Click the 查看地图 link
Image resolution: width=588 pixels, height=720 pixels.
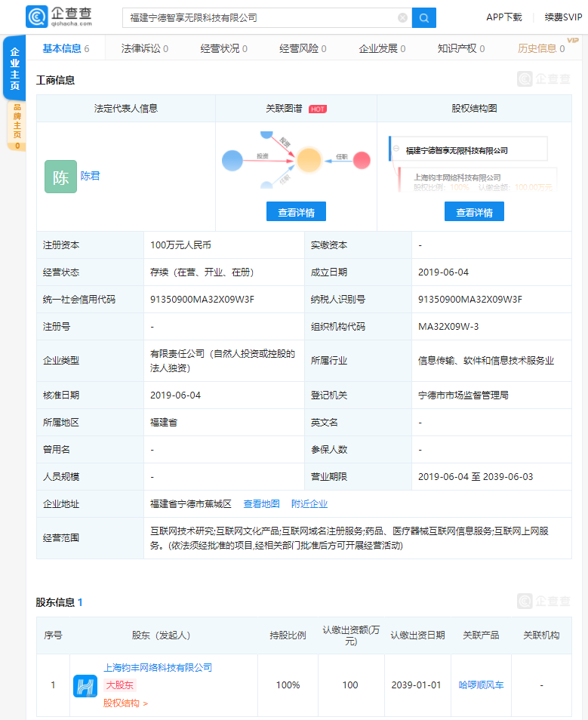click(261, 503)
